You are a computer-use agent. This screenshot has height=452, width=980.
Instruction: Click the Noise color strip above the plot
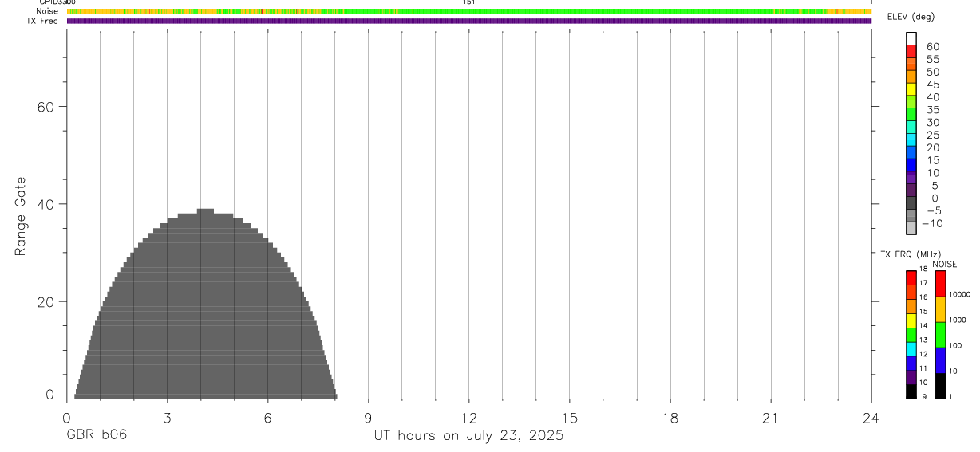469,11
